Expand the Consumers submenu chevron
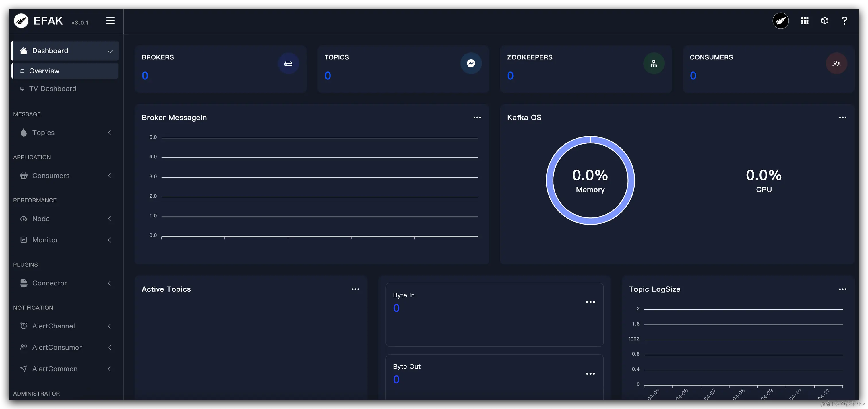Screen dimensions: 868x409 [109, 176]
